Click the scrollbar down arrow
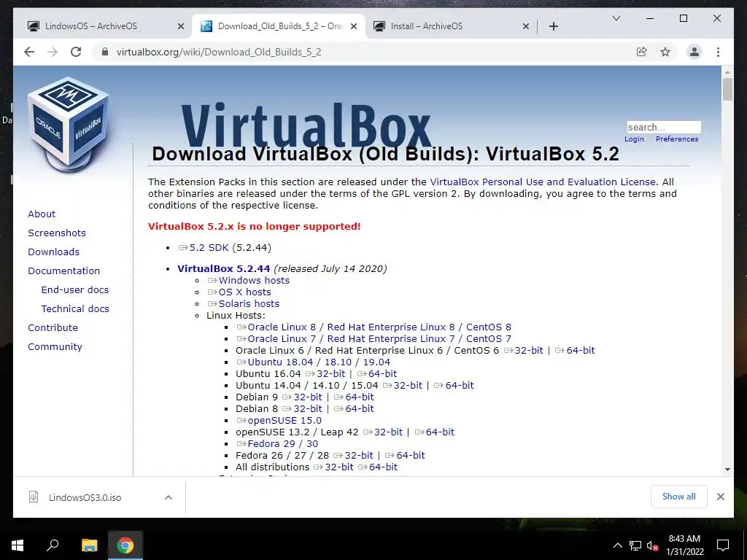Viewport: 747px width, 560px height. coord(727,470)
